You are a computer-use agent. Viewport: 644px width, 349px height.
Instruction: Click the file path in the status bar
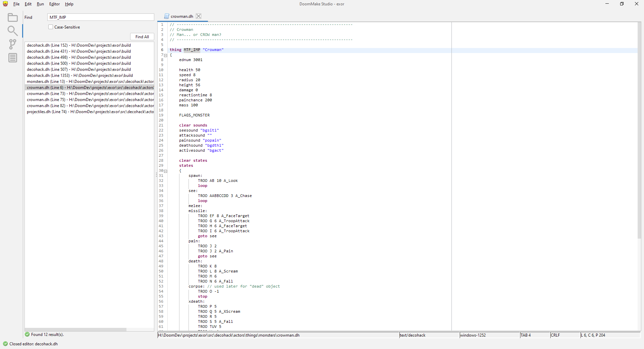click(x=278, y=335)
